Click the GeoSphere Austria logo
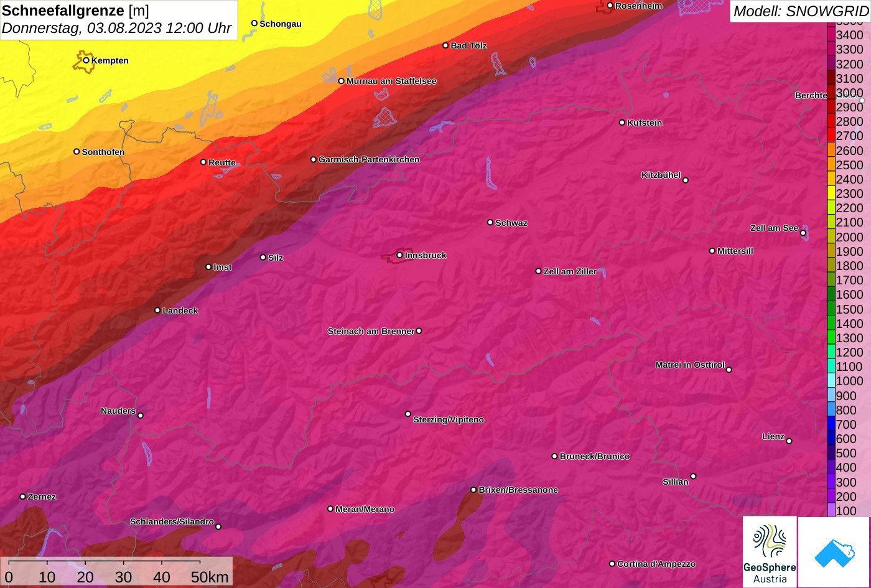Image resolution: width=871 pixels, height=588 pixels. (770, 551)
